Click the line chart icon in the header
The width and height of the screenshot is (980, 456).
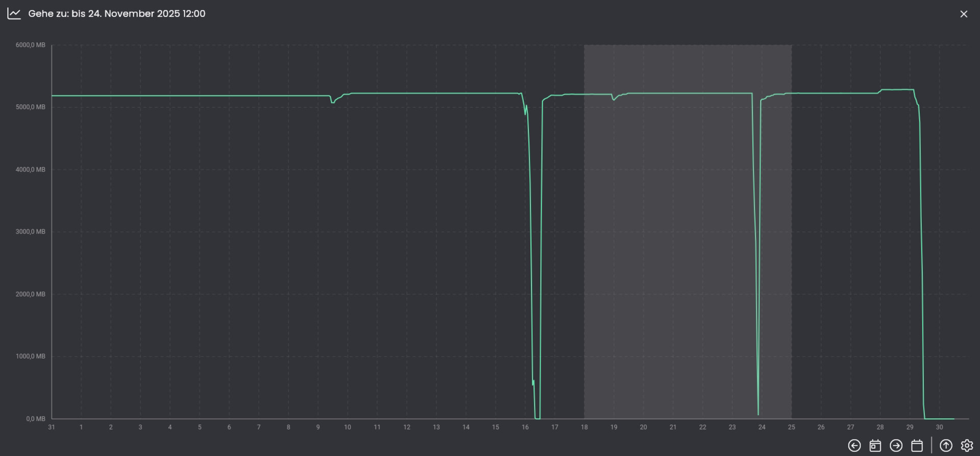(14, 14)
